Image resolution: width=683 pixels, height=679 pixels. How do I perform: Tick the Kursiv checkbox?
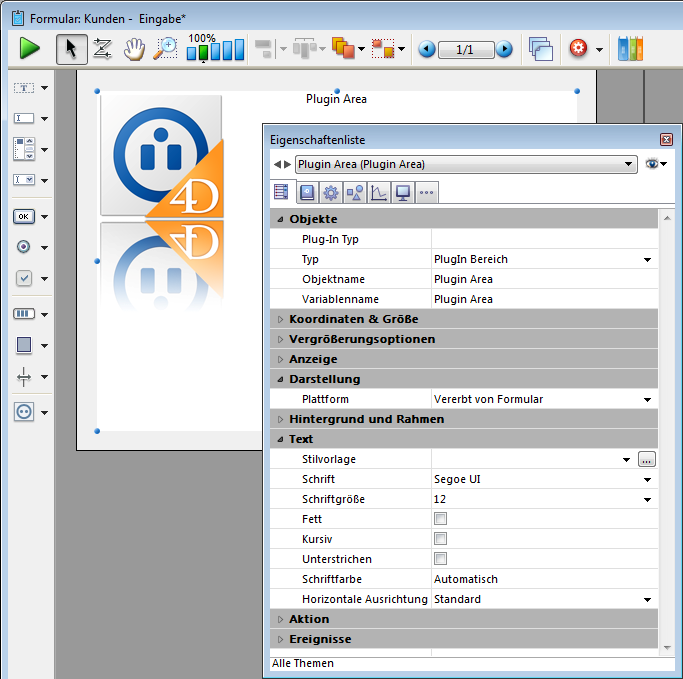click(440, 539)
